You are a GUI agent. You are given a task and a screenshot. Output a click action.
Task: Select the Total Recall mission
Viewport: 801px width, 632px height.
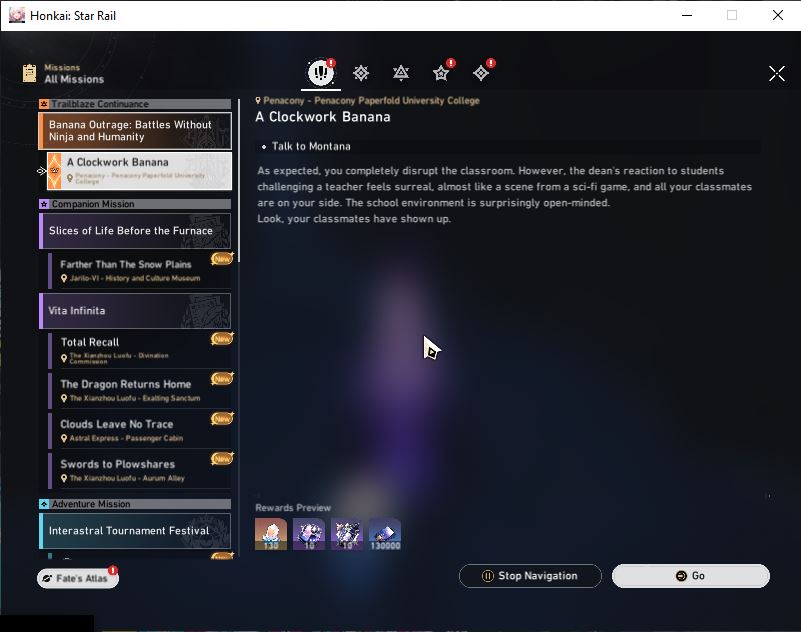140,350
